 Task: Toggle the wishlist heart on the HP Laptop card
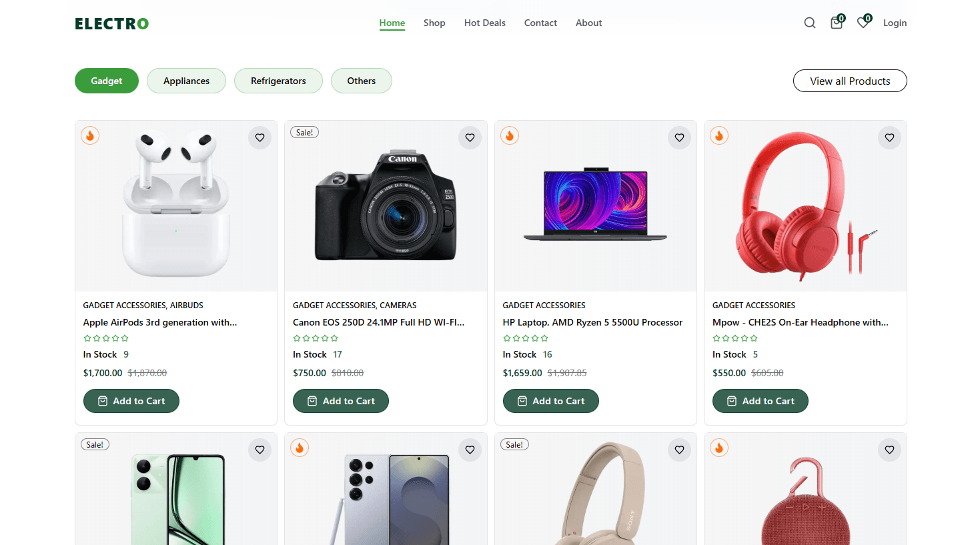coord(679,137)
